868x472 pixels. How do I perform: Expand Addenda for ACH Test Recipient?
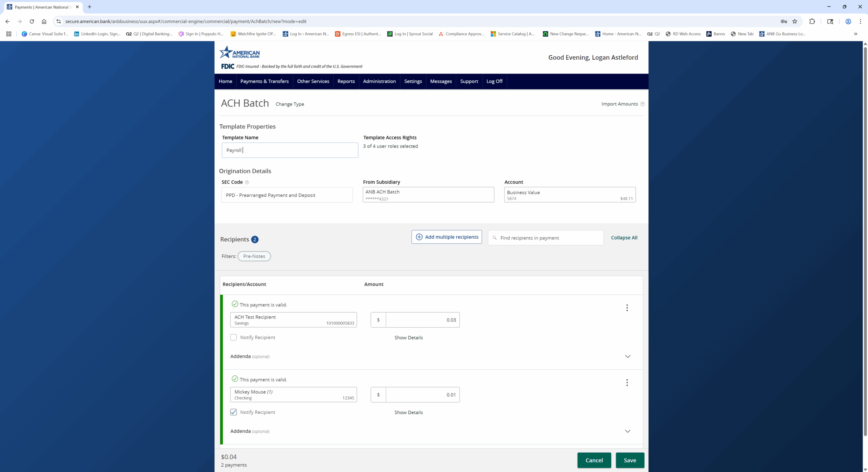click(627, 356)
